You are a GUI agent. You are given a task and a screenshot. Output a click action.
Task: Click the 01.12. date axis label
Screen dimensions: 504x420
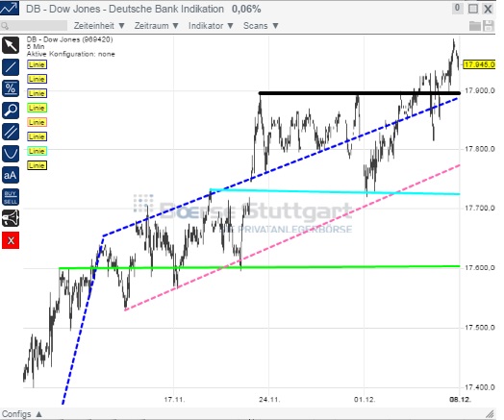pos(365,400)
